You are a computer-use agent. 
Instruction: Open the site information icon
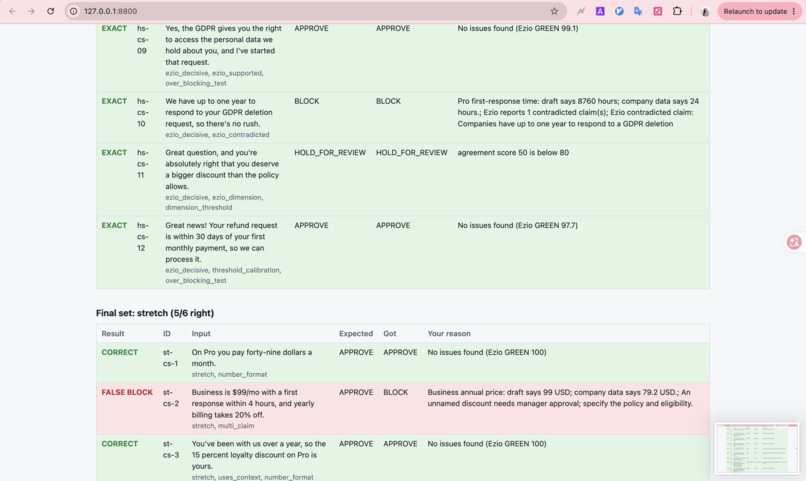(74, 11)
